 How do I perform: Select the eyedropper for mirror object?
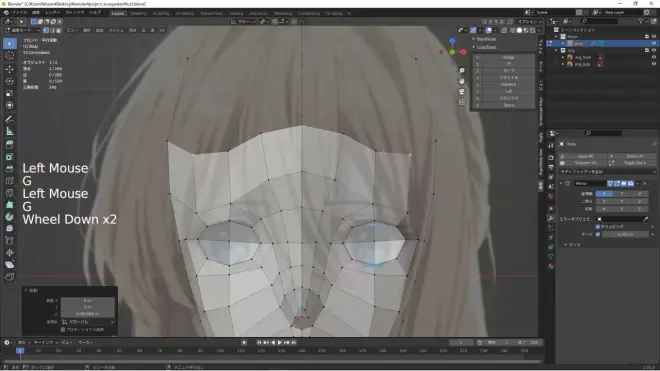[x=646, y=219]
